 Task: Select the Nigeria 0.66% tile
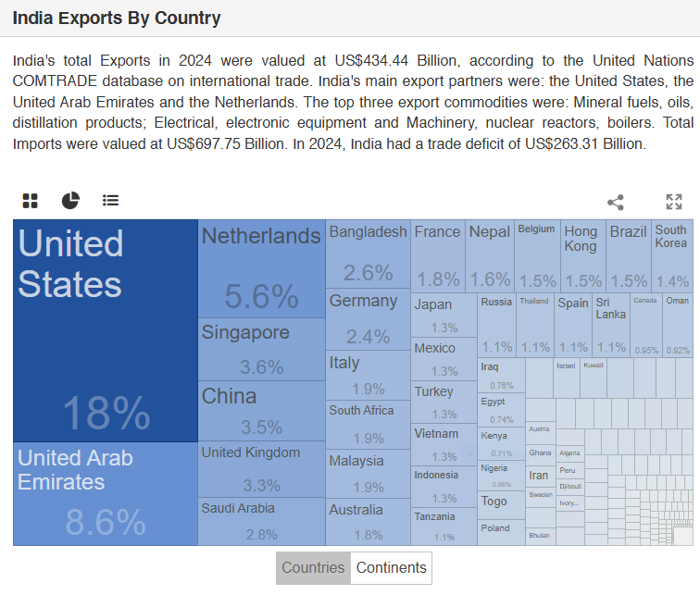(x=501, y=476)
